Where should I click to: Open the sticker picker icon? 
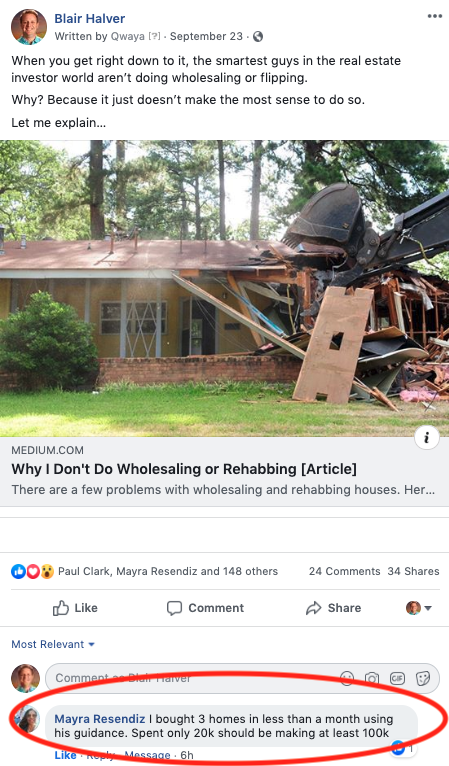[423, 678]
